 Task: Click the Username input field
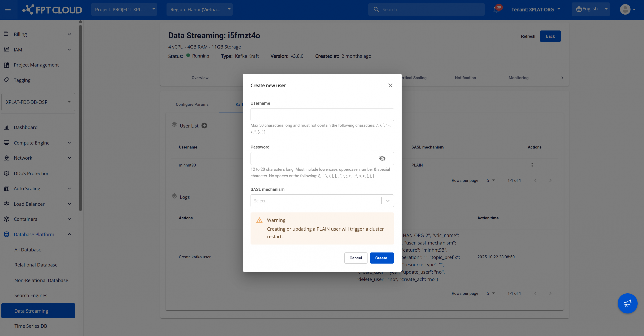[x=322, y=115]
